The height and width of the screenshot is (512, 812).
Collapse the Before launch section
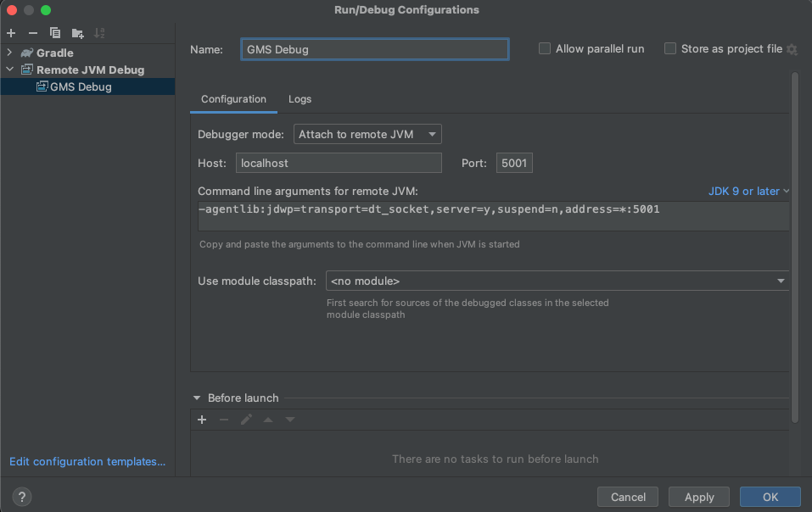click(x=197, y=398)
